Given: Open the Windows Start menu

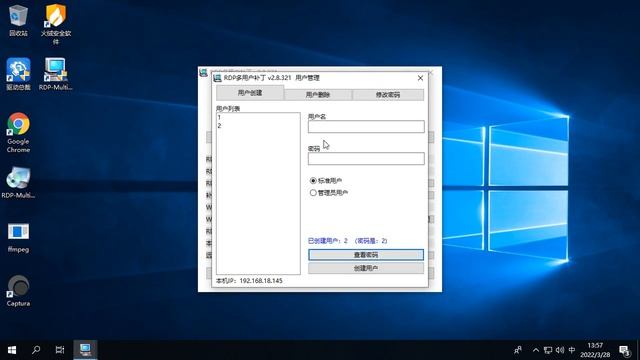Looking at the screenshot, I should coord(12,350).
